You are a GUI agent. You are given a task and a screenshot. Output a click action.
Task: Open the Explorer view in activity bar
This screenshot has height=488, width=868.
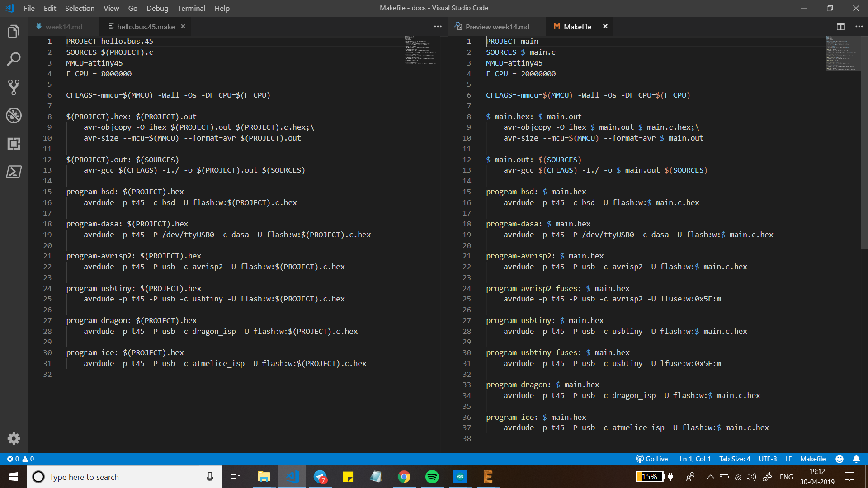coord(14,32)
